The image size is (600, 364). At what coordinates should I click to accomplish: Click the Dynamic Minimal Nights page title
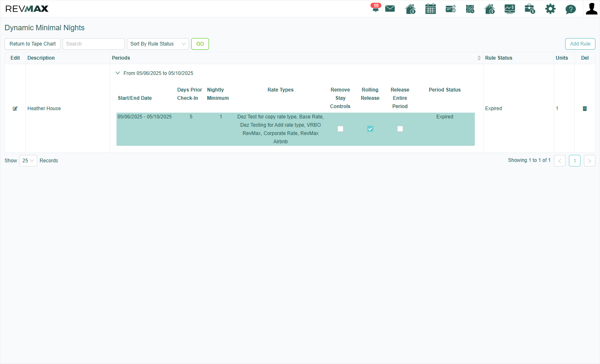[44, 28]
